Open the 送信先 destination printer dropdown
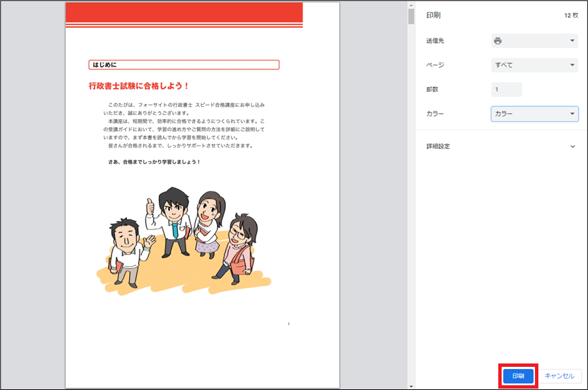The height and width of the screenshot is (390, 588). pyautogui.click(x=534, y=41)
